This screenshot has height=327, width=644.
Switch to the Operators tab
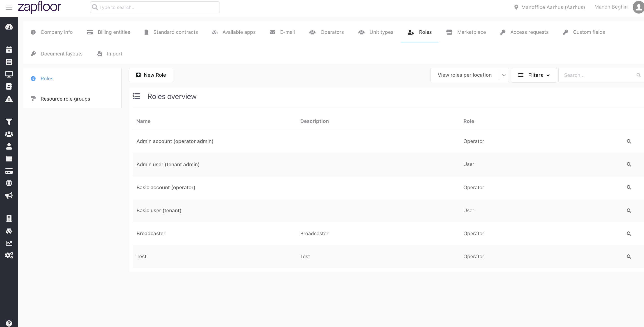pyautogui.click(x=327, y=32)
